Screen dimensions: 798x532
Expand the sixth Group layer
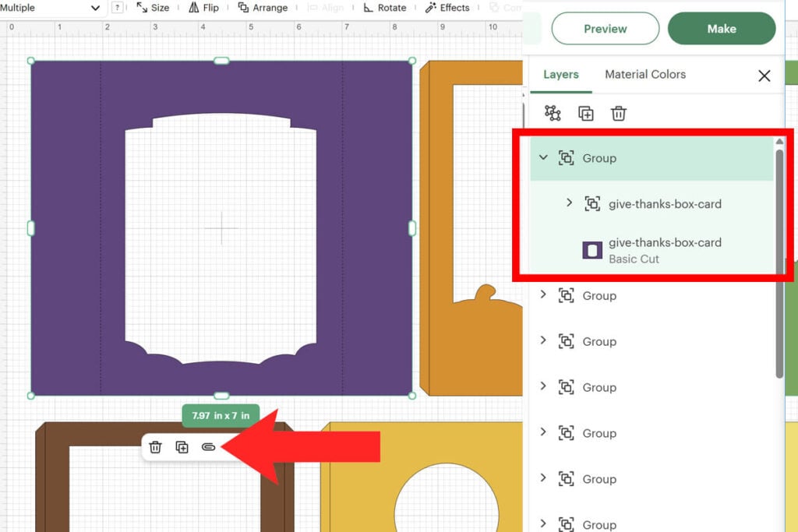pyautogui.click(x=543, y=477)
